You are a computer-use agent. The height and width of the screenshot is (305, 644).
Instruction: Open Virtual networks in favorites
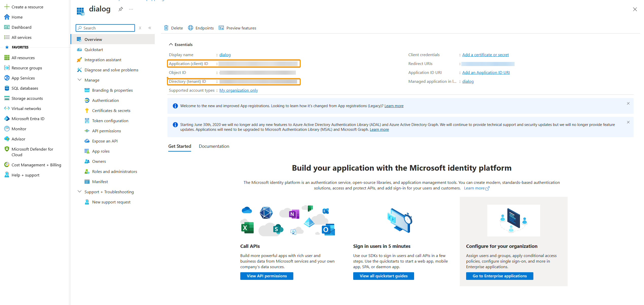coord(26,108)
